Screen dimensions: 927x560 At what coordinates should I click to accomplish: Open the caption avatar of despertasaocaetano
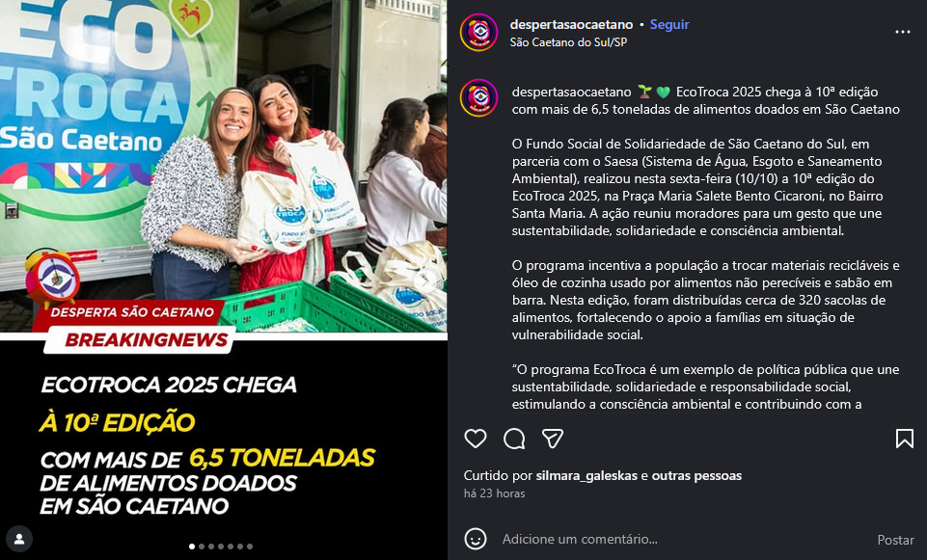[x=478, y=97]
